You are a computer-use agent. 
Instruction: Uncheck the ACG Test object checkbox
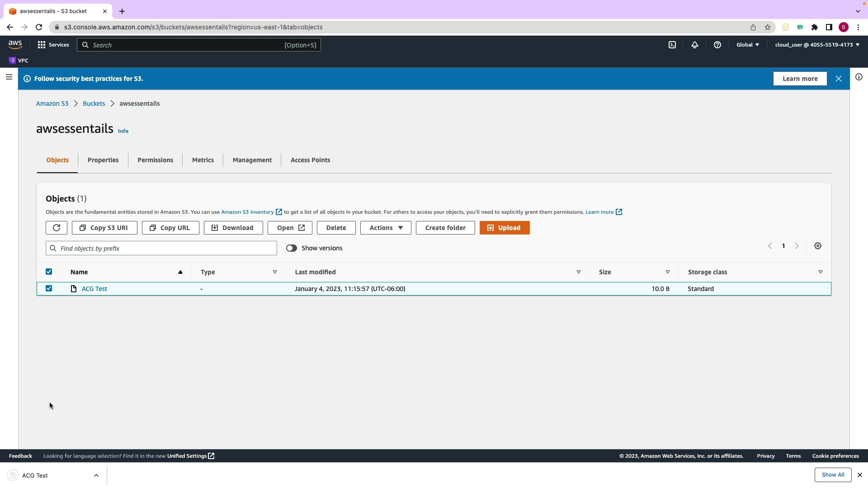(49, 288)
